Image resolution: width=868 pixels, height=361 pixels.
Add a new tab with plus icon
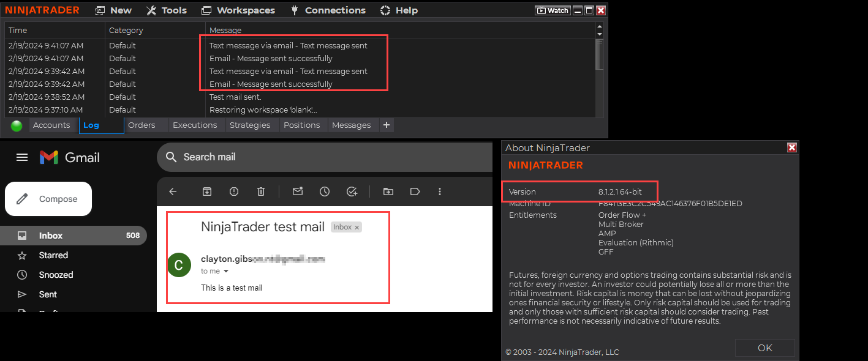[387, 125]
